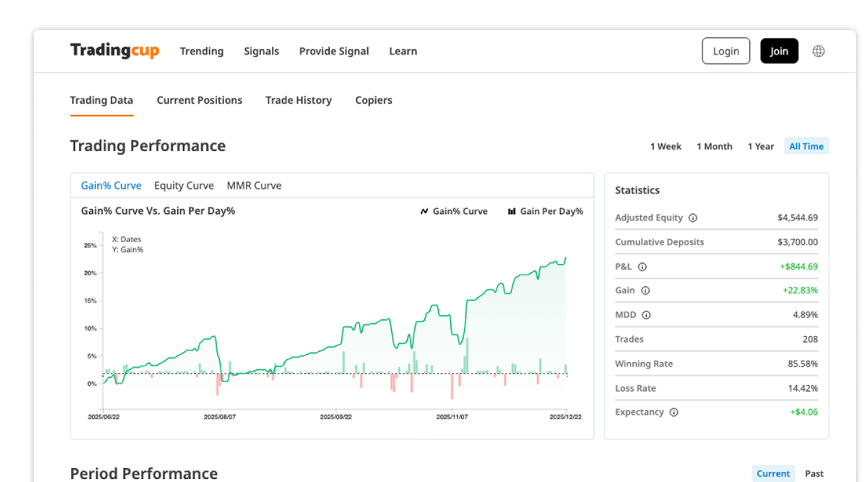Screen dimensions: 868x482
Task: Open the Current Positions tab
Action: [200, 100]
